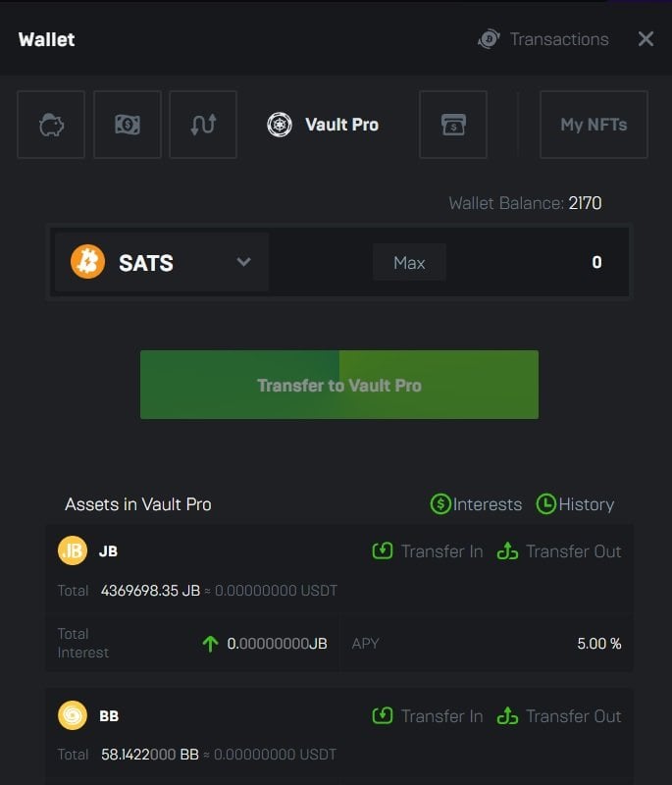
Task: Select the card payment tab icon
Action: click(453, 125)
